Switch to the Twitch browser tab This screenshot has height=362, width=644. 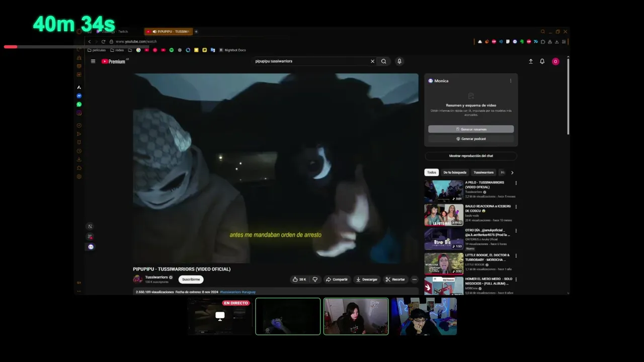click(115, 32)
